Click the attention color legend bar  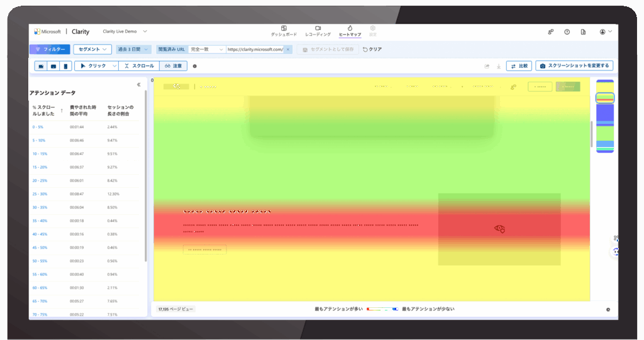[x=382, y=309]
